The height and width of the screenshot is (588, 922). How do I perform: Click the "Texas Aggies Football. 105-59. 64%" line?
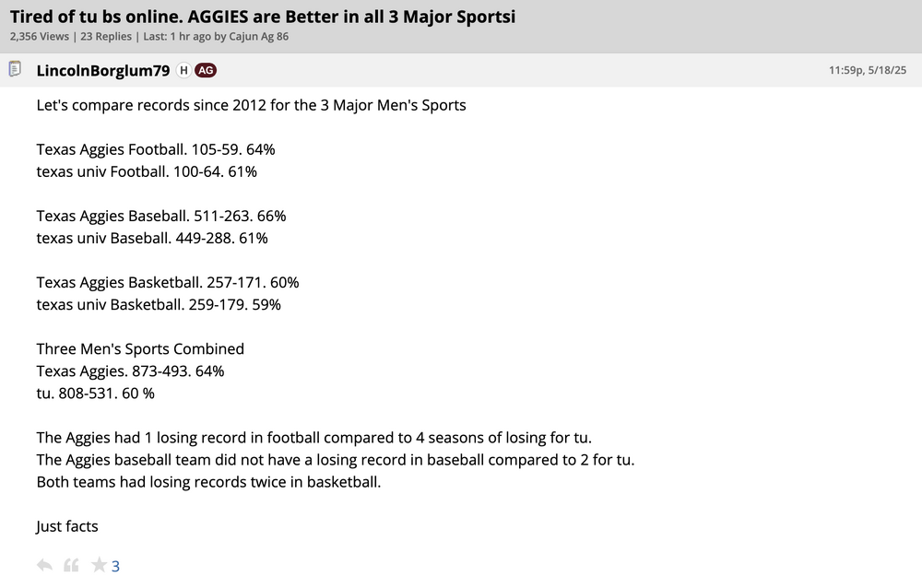click(156, 149)
